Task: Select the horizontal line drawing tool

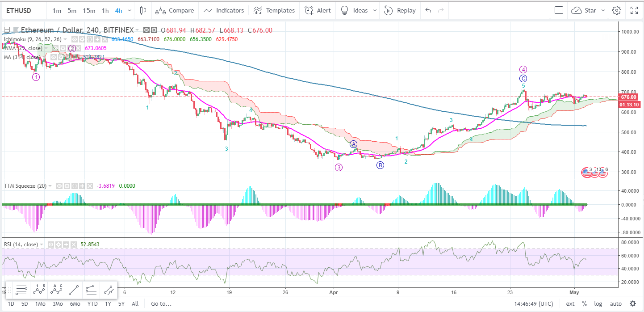Action: coord(21,291)
